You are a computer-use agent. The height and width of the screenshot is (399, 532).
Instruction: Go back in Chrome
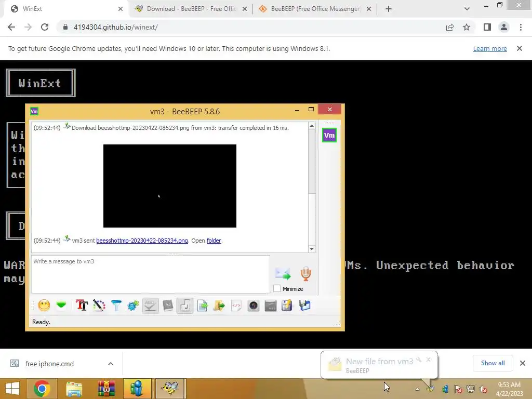click(x=11, y=27)
